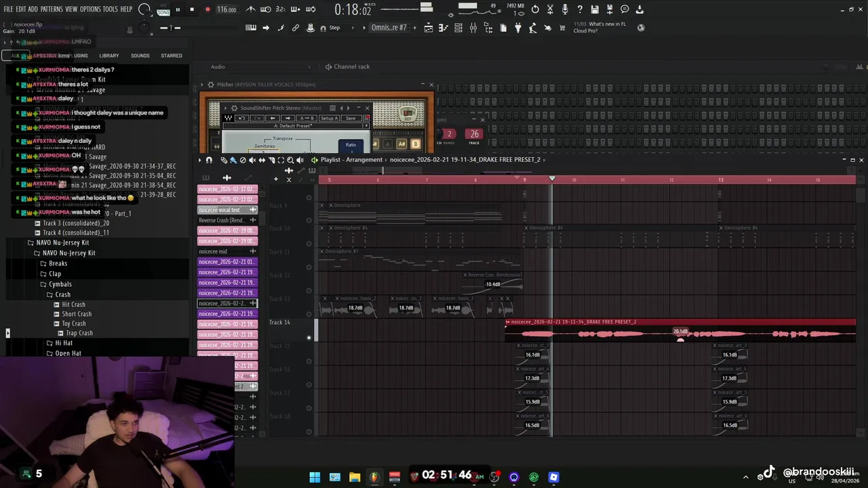The width and height of the screenshot is (868, 488).
Task: Toggle the A# key in Pitcher
Action: tap(401, 144)
